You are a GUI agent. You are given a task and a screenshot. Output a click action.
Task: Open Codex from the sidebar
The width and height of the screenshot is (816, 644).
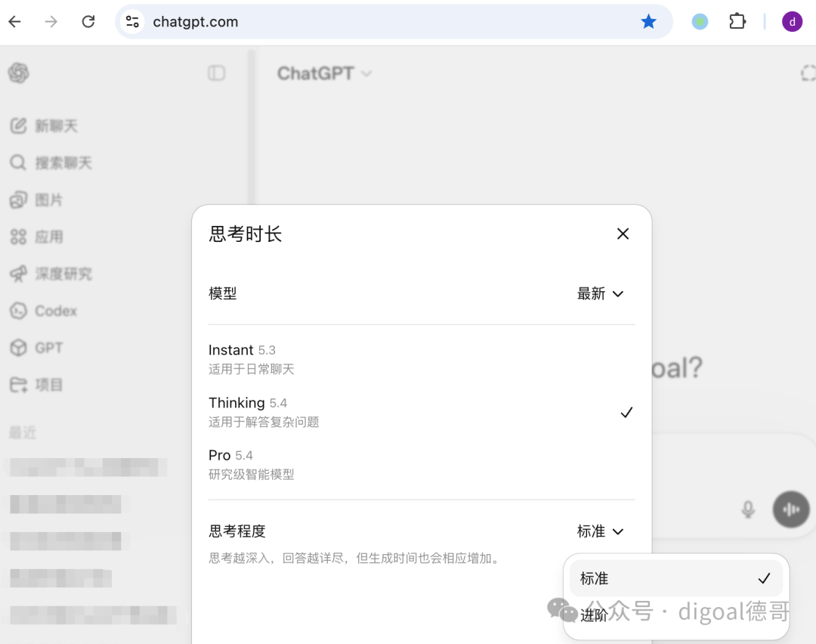pyautogui.click(x=44, y=311)
